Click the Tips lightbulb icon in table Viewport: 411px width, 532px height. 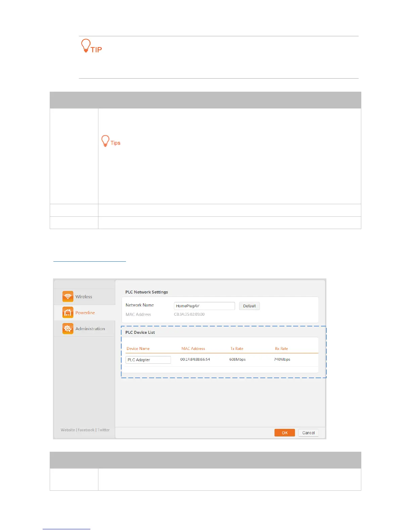105,141
